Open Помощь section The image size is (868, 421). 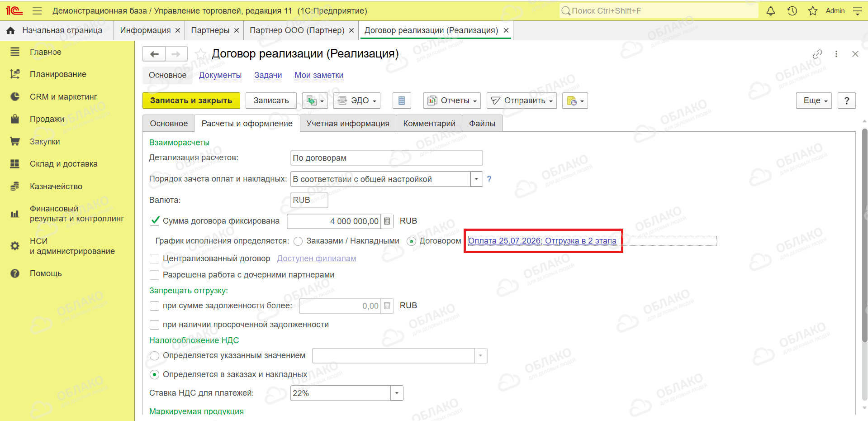46,273
